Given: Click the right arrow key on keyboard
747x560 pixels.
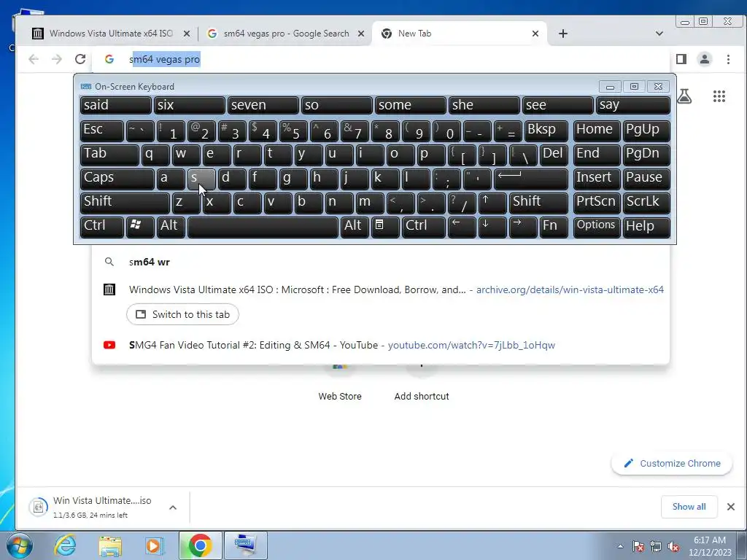Looking at the screenshot, I should point(523,227).
